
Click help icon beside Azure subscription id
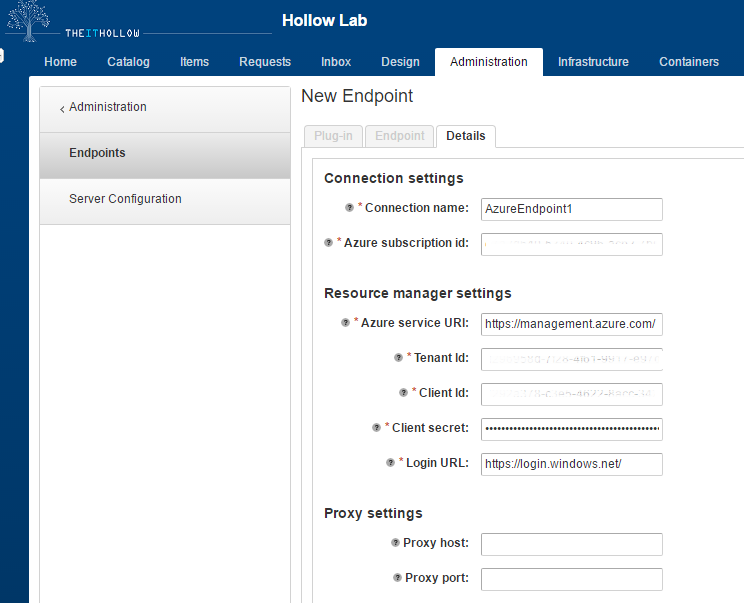tap(328, 243)
